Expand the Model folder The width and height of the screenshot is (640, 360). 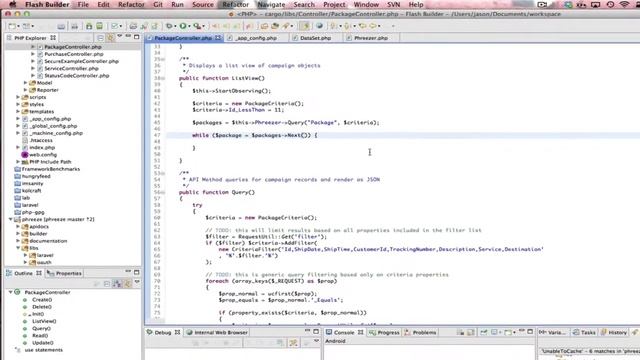pyautogui.click(x=25, y=83)
